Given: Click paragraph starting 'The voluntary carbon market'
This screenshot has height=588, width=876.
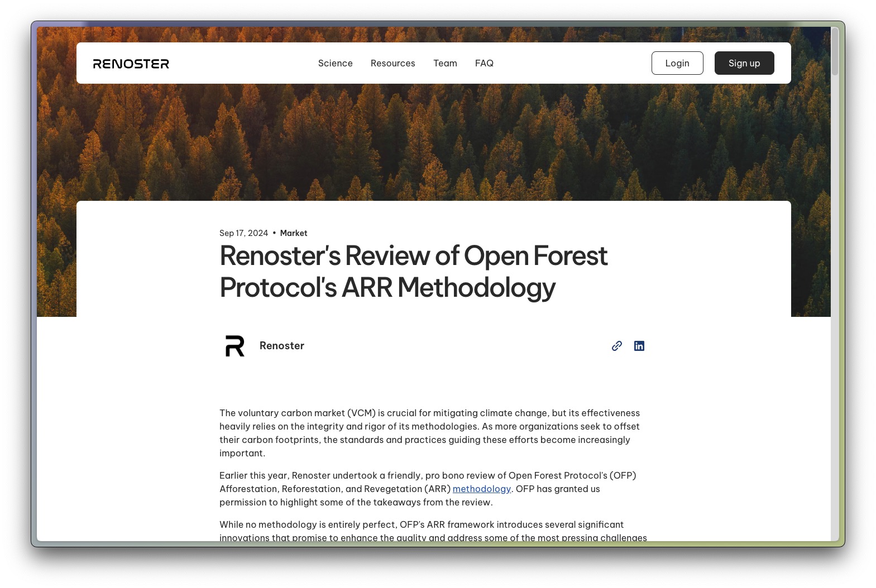Looking at the screenshot, I should coord(430,433).
